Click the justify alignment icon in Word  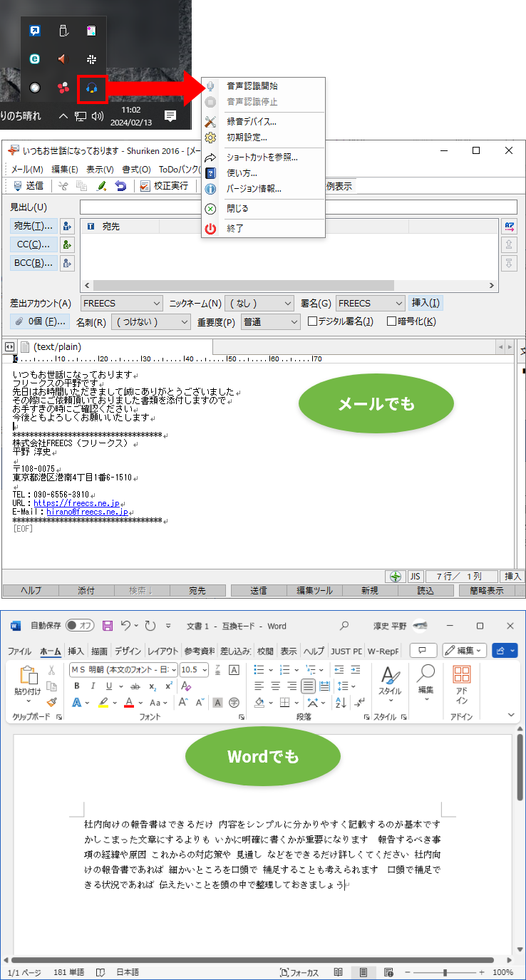308,686
